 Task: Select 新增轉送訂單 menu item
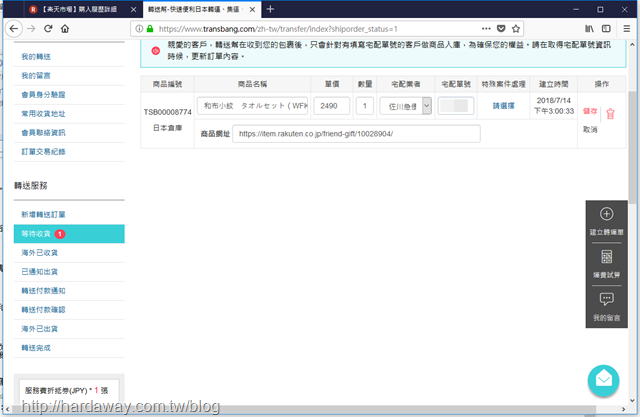(43, 215)
